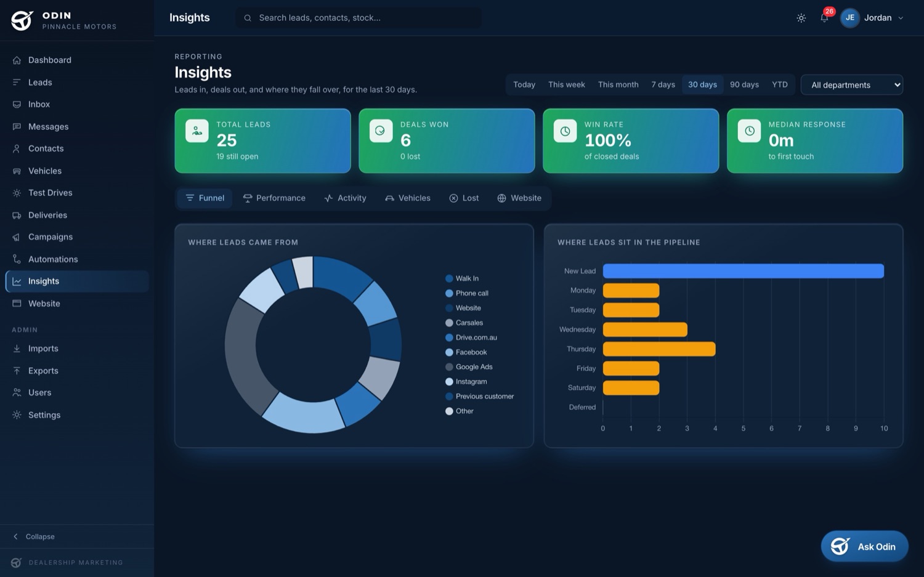Viewport: 924px width, 577px height.
Task: Collapse the sidebar using Collapse chevron
Action: coord(16,536)
